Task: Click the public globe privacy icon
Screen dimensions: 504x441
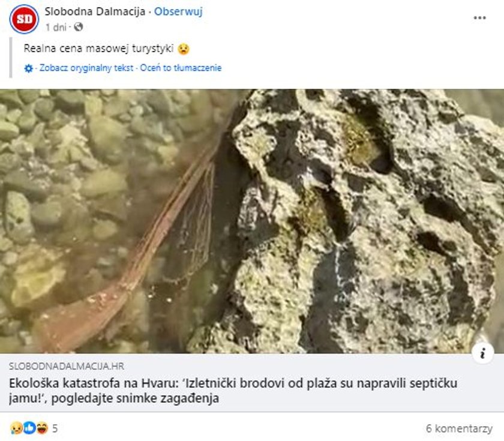Action: (x=79, y=27)
